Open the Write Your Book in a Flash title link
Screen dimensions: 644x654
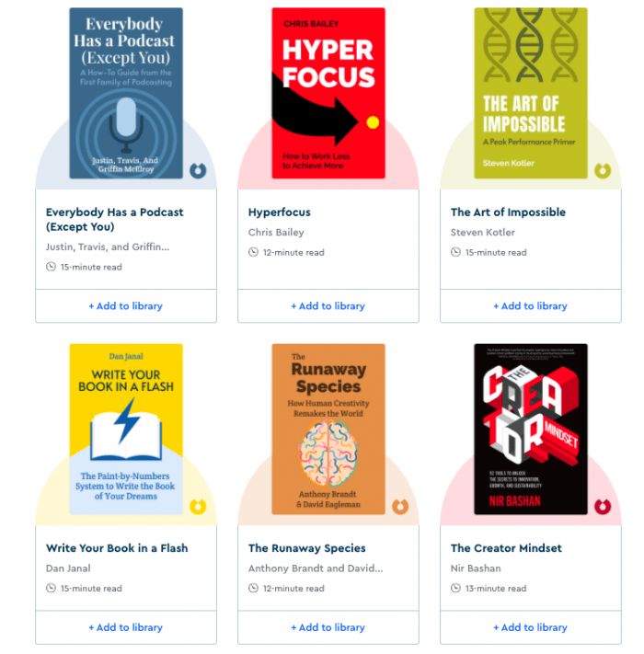pyautogui.click(x=117, y=548)
